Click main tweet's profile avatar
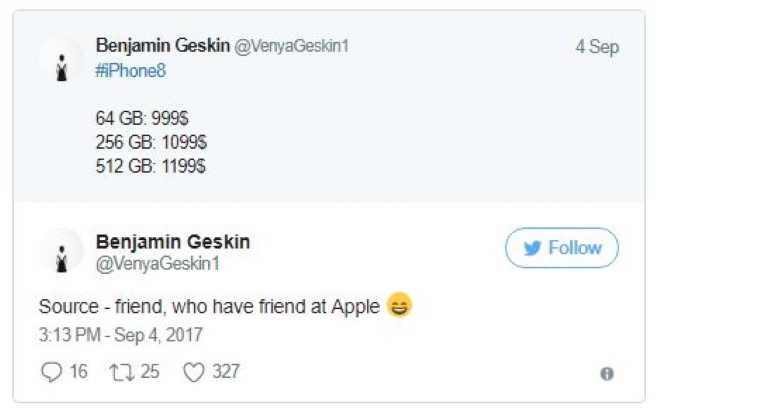Viewport: 770px width, 412px height. click(62, 251)
